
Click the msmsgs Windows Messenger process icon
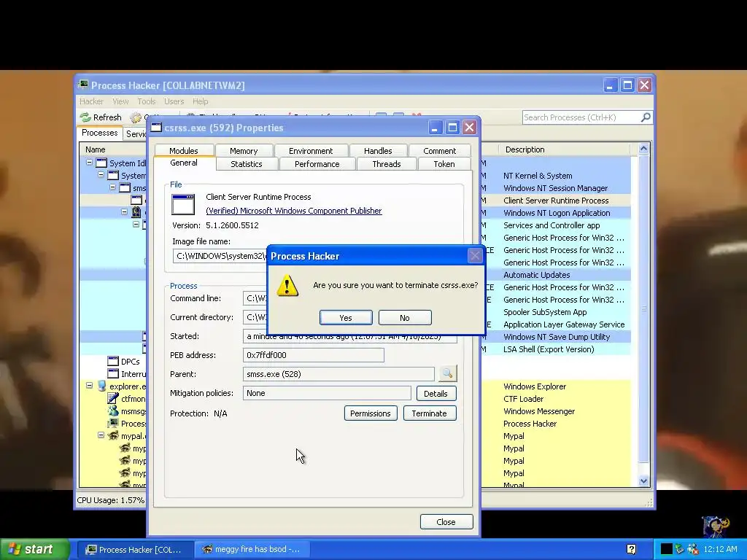tap(113, 411)
